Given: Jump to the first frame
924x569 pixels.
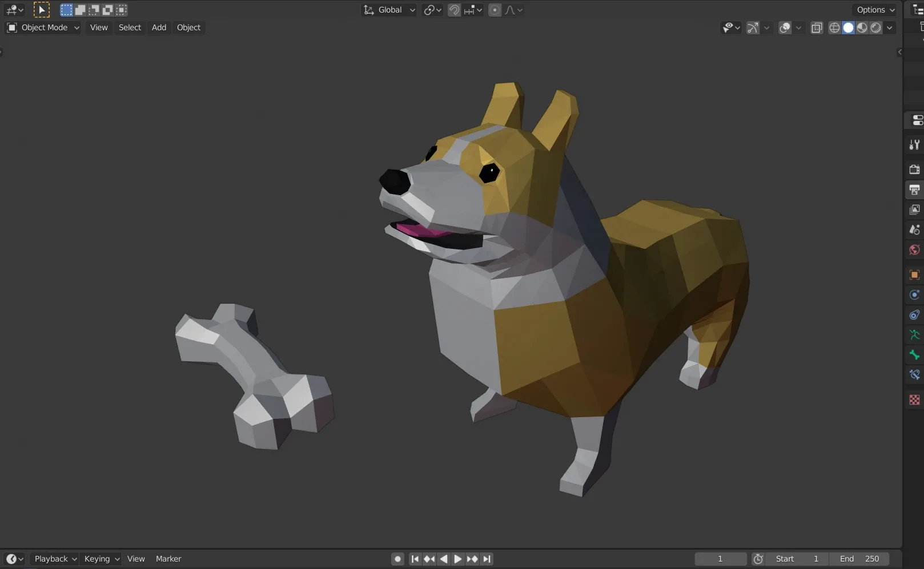Looking at the screenshot, I should [415, 559].
